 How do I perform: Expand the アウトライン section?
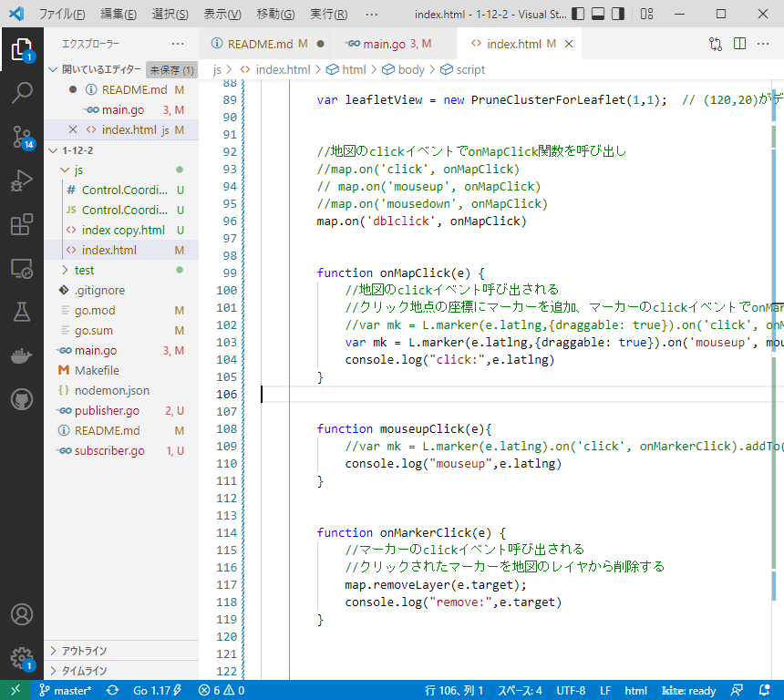84,651
